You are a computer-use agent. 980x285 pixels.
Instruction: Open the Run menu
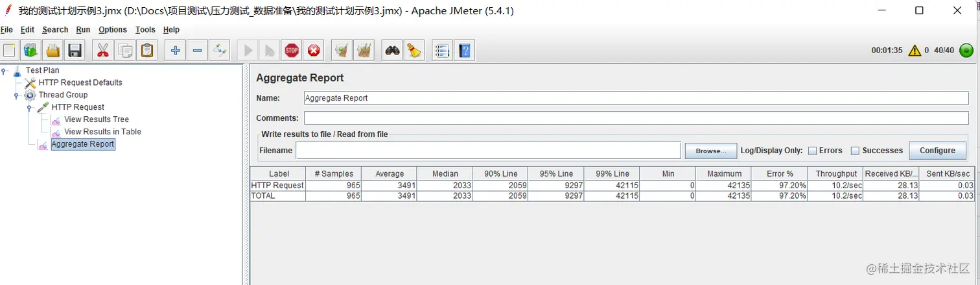[x=83, y=30]
